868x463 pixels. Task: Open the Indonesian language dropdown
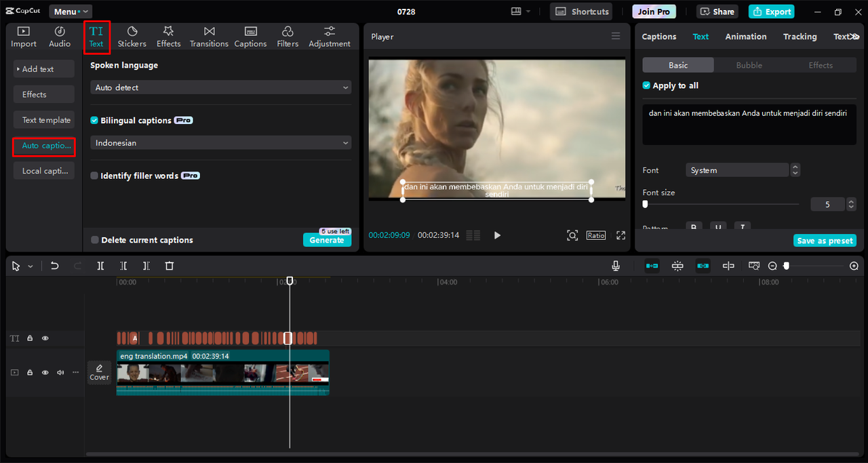point(221,143)
